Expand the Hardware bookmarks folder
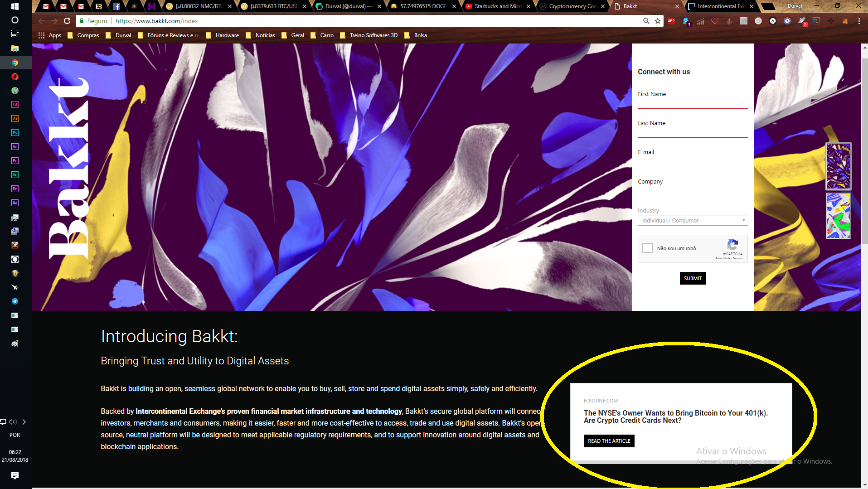Image resolution: width=868 pixels, height=489 pixels. tap(223, 35)
